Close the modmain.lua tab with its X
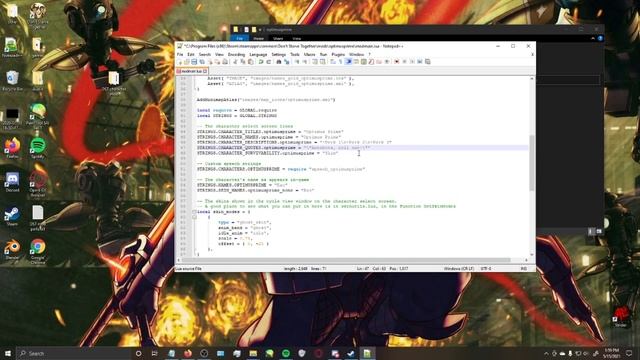This screenshot has height=360, width=640. (205, 71)
